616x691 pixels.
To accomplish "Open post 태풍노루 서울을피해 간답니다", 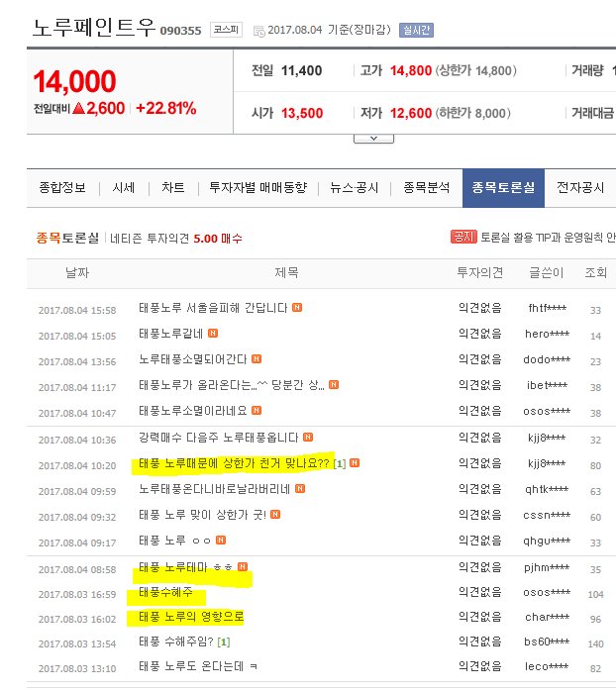I will click(x=214, y=310).
